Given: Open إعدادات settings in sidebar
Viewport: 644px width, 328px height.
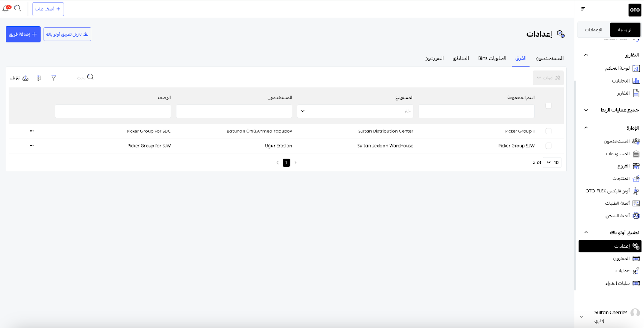Looking at the screenshot, I should (x=610, y=246).
